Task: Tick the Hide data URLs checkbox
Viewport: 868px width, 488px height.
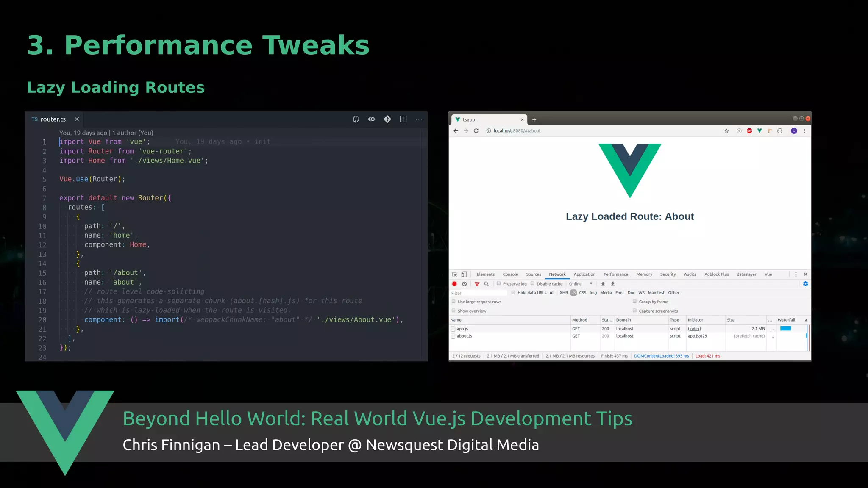Action: coord(513,293)
